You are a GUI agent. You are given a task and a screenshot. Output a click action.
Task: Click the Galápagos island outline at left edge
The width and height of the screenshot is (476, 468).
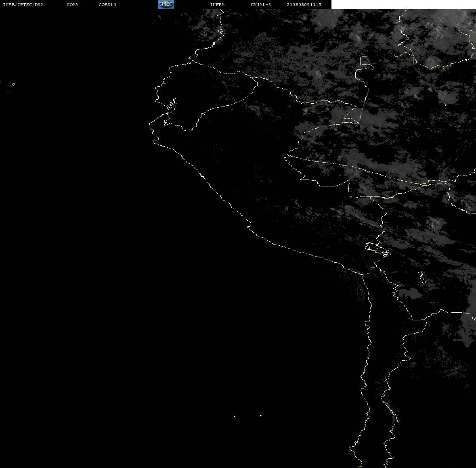[12, 85]
